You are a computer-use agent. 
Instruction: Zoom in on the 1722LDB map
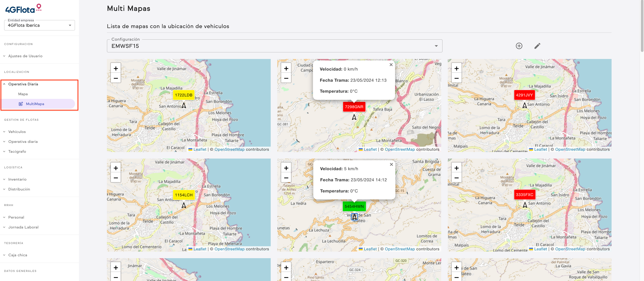116,68
